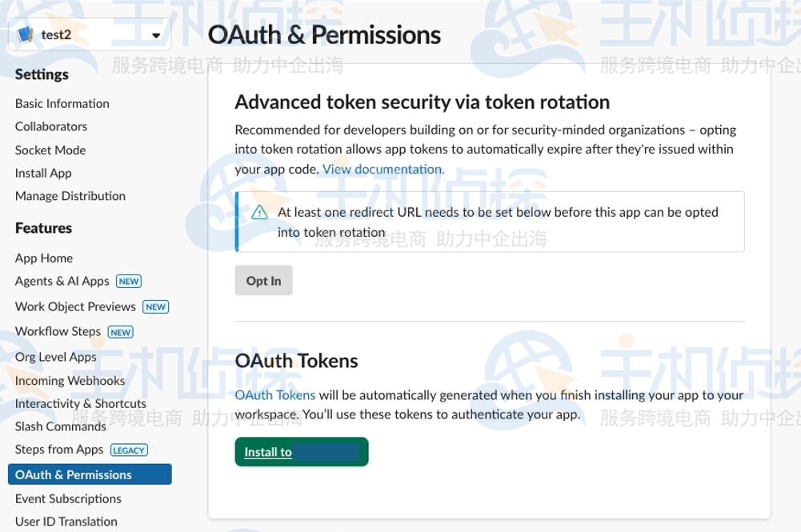Screen dimensions: 801x532
Task: Open Manage Distribution page
Action: [70, 196]
